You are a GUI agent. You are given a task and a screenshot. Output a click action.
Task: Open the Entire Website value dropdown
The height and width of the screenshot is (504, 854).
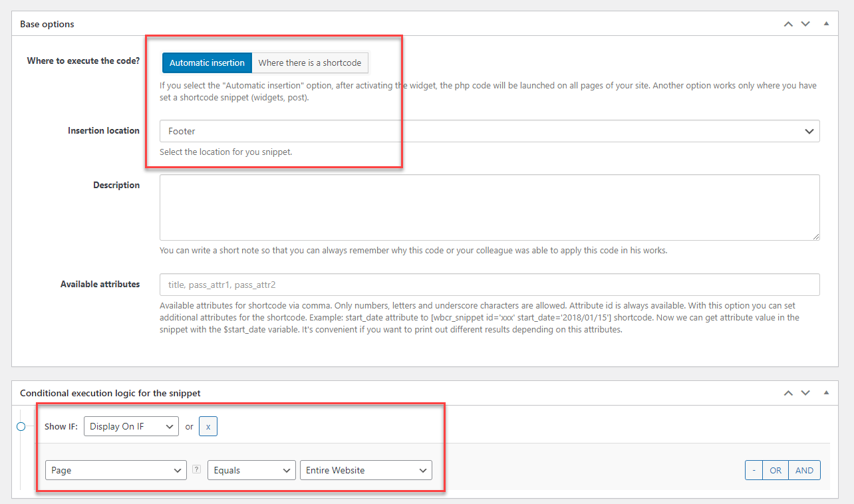coord(366,470)
